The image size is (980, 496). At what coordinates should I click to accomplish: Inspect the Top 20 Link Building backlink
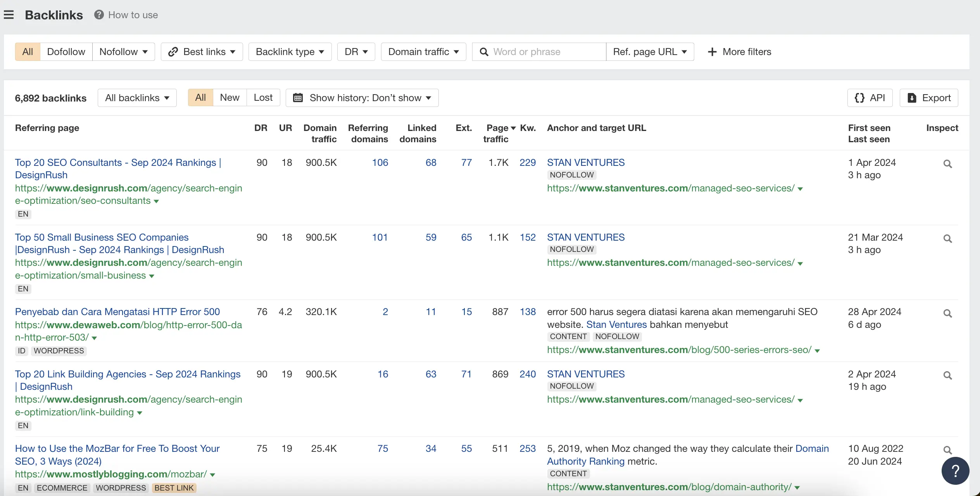947,375
